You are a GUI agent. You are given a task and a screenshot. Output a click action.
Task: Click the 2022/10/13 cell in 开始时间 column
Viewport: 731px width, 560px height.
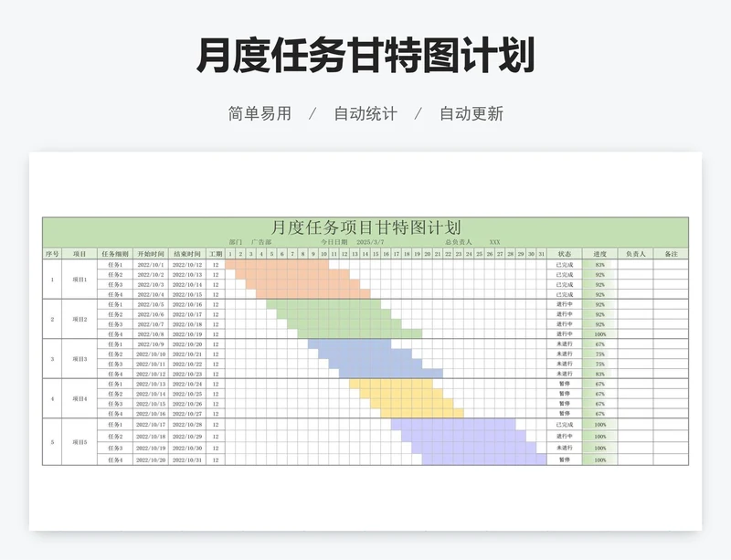[151, 384]
